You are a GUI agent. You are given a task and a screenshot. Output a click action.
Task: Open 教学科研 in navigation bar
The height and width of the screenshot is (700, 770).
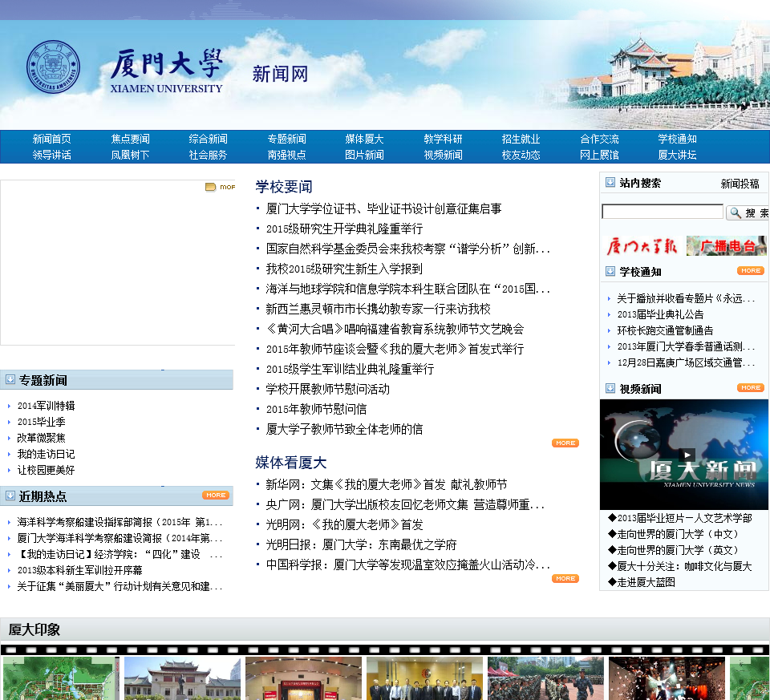[x=443, y=139]
